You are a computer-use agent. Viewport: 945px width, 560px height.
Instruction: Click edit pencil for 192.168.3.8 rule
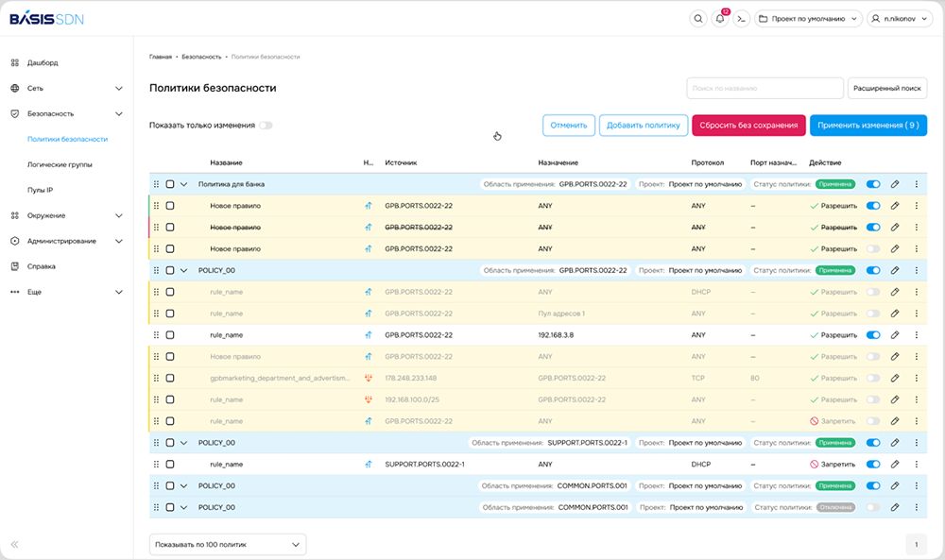pyautogui.click(x=895, y=335)
